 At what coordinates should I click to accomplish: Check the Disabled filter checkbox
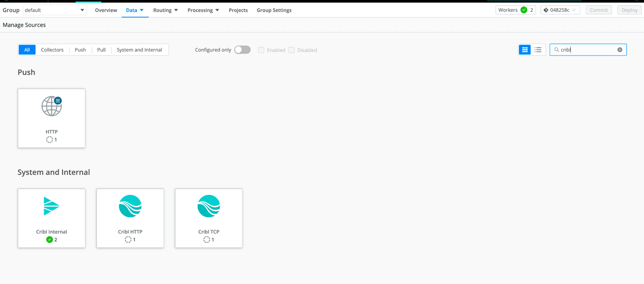(x=291, y=50)
